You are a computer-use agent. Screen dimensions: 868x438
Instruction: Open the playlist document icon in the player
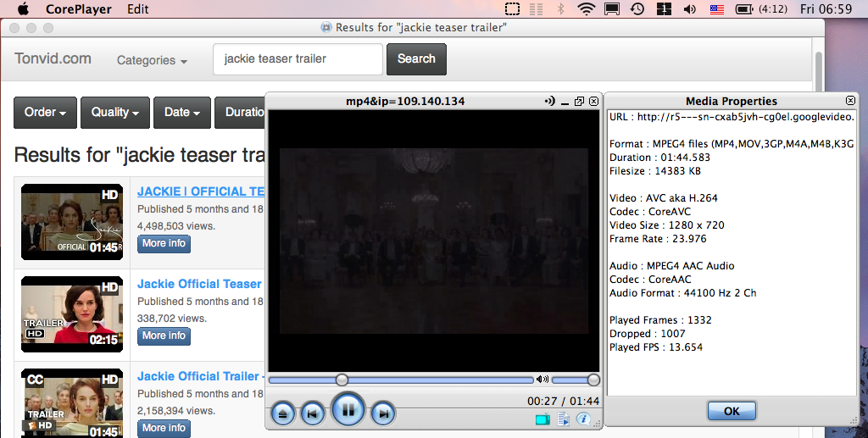pos(564,419)
